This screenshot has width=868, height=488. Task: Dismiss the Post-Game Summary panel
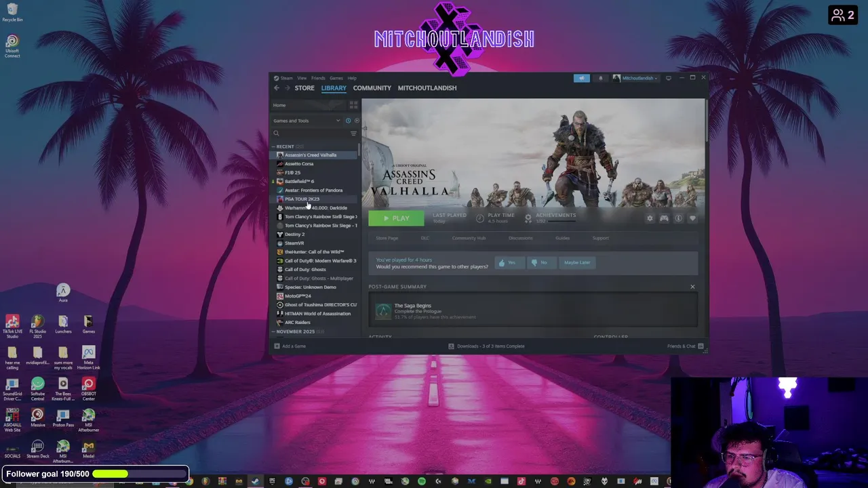692,287
